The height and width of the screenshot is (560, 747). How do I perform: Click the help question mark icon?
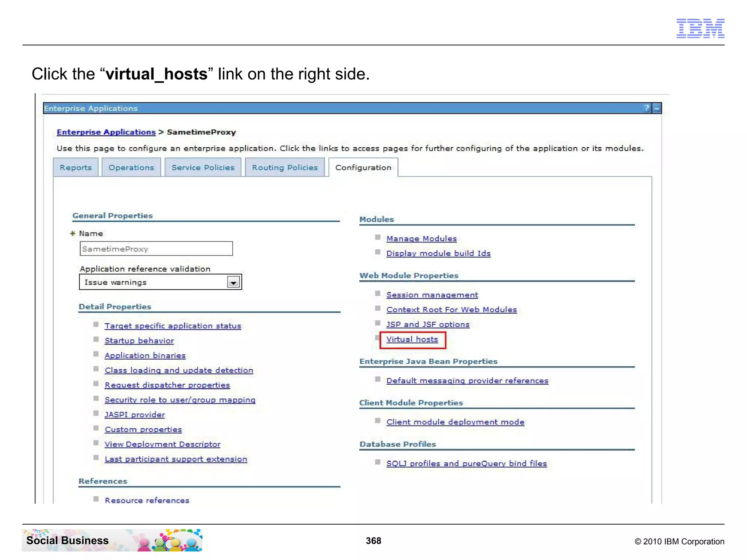[647, 108]
